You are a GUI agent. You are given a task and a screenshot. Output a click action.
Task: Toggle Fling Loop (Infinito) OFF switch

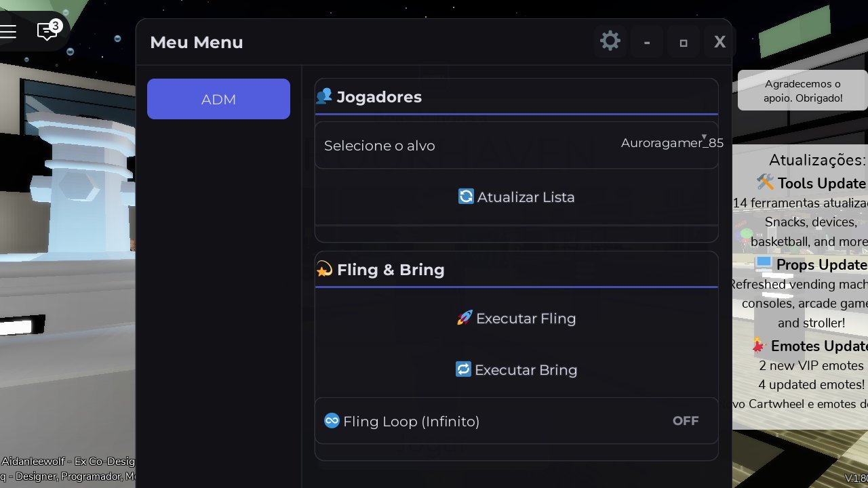click(x=685, y=421)
